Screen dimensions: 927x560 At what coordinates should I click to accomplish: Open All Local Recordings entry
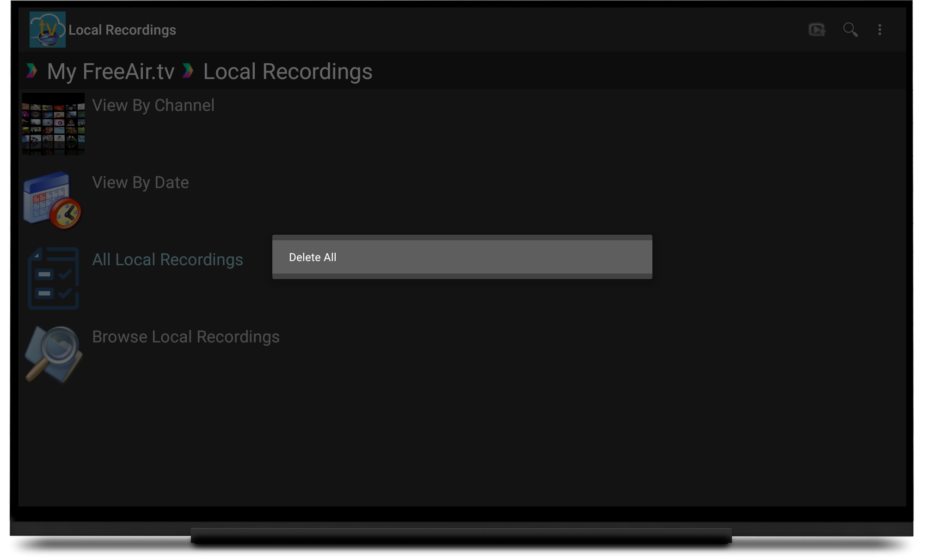(x=167, y=260)
